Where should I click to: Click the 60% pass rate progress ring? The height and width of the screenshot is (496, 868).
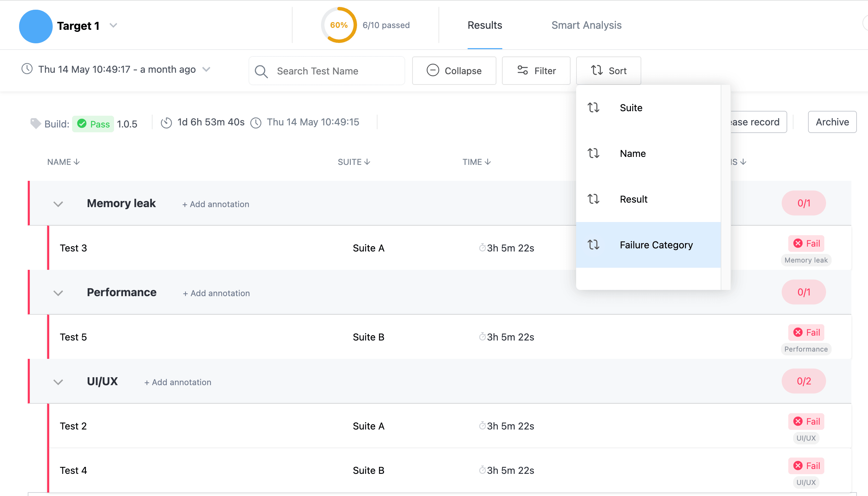tap(339, 25)
